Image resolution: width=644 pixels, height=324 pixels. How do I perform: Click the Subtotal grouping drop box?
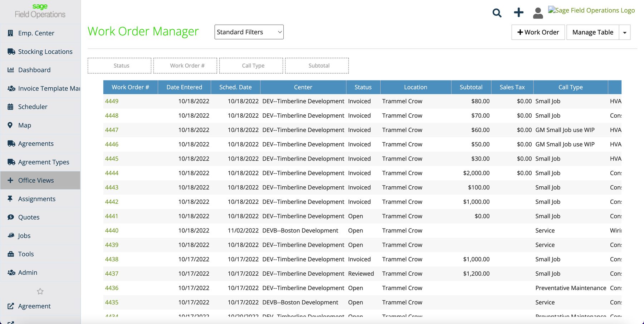tap(317, 66)
